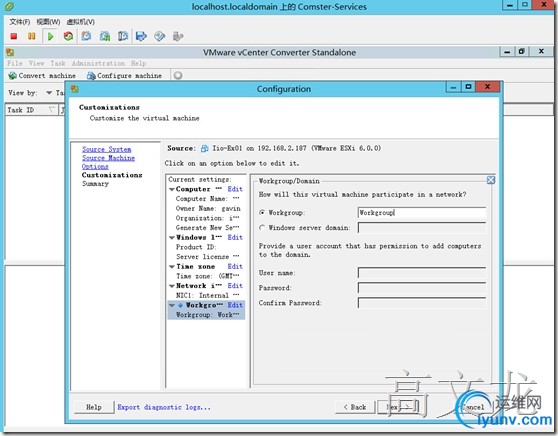Select the Owner Name: gavin row
The height and width of the screenshot is (436, 558).
pyautogui.click(x=208, y=209)
